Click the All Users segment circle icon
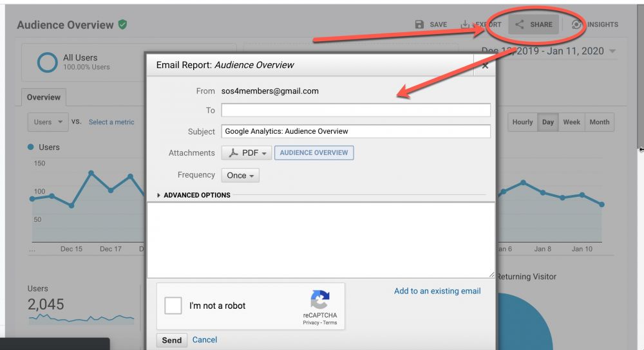 coord(47,62)
